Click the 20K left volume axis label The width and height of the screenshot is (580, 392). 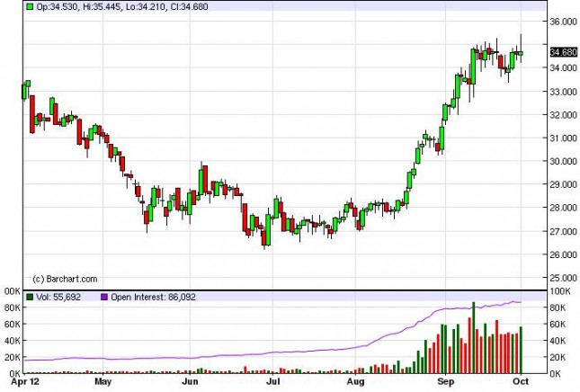[x=13, y=357]
